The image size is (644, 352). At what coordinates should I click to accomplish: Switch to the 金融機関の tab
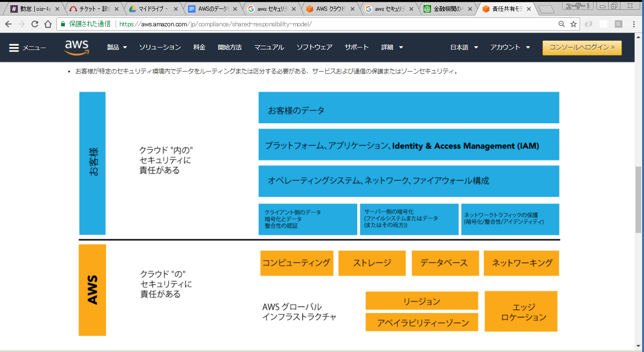pos(448,9)
